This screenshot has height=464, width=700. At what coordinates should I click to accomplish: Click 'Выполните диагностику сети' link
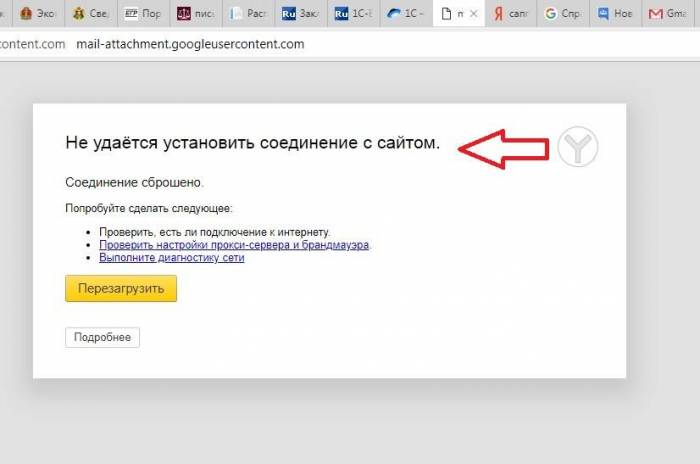point(171,257)
